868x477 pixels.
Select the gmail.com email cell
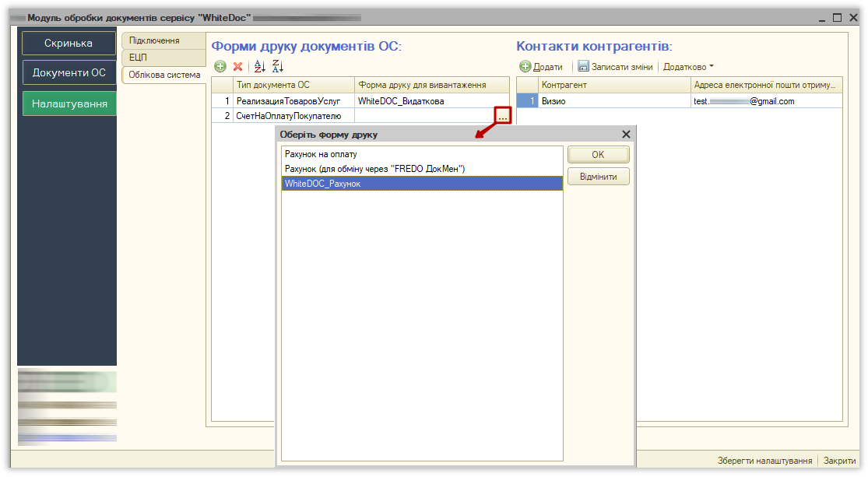click(x=767, y=100)
